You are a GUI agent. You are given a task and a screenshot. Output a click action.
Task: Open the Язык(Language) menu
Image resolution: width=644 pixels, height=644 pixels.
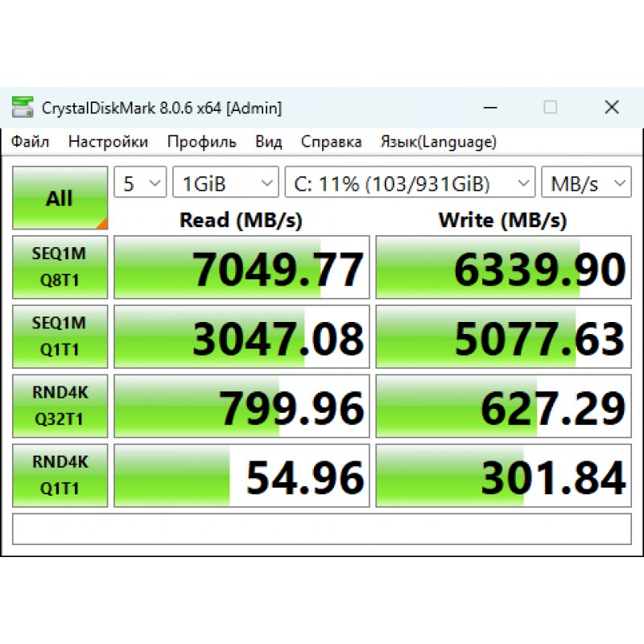(438, 142)
